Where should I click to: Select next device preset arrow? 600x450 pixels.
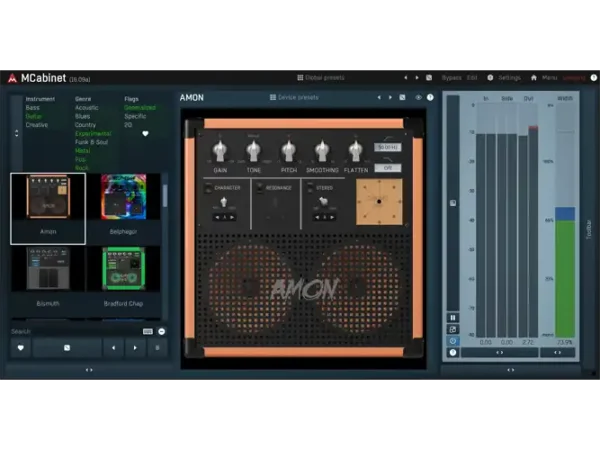coord(390,98)
